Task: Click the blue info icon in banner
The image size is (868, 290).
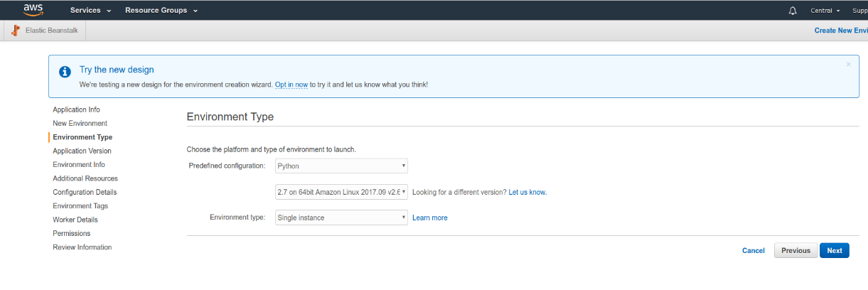Action: point(65,72)
